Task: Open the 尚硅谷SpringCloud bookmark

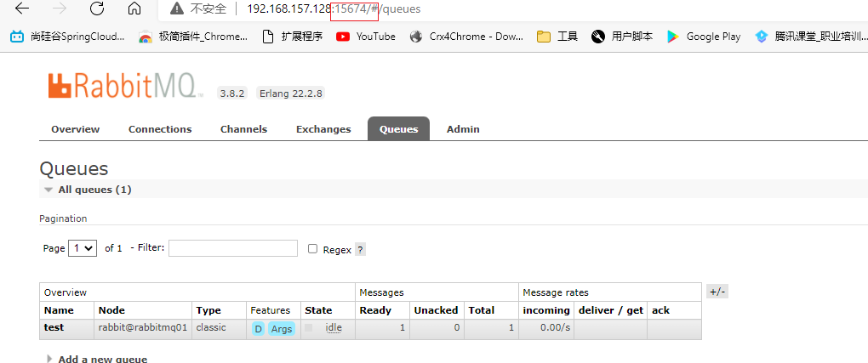Action: 67,37
